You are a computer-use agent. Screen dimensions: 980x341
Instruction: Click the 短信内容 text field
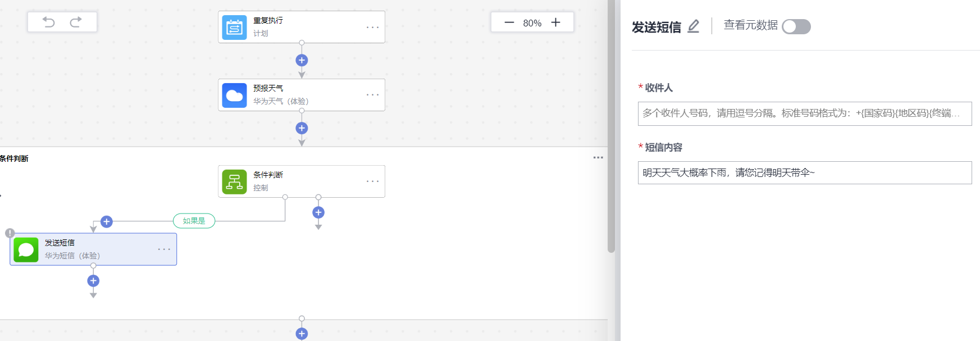point(804,173)
